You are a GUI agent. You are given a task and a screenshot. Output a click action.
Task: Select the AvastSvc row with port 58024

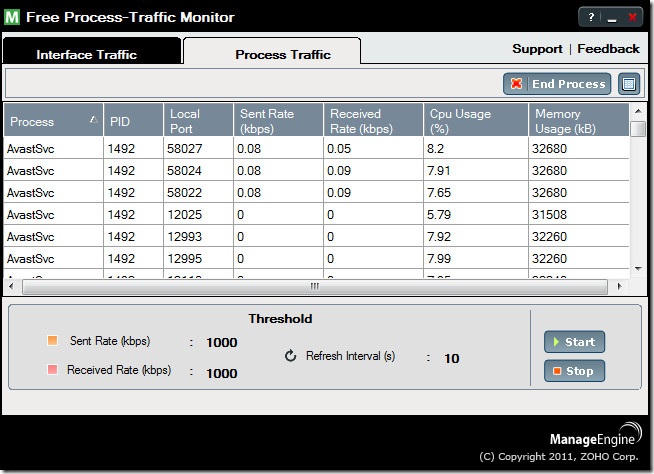pos(316,171)
